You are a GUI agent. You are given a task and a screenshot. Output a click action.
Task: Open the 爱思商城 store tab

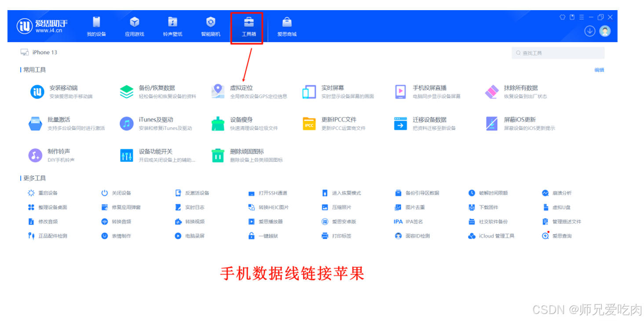click(287, 27)
